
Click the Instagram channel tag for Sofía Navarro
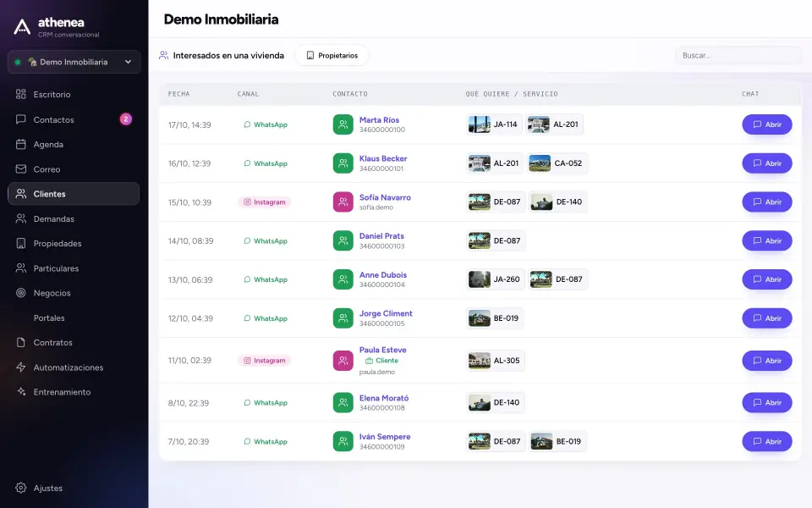tap(265, 202)
